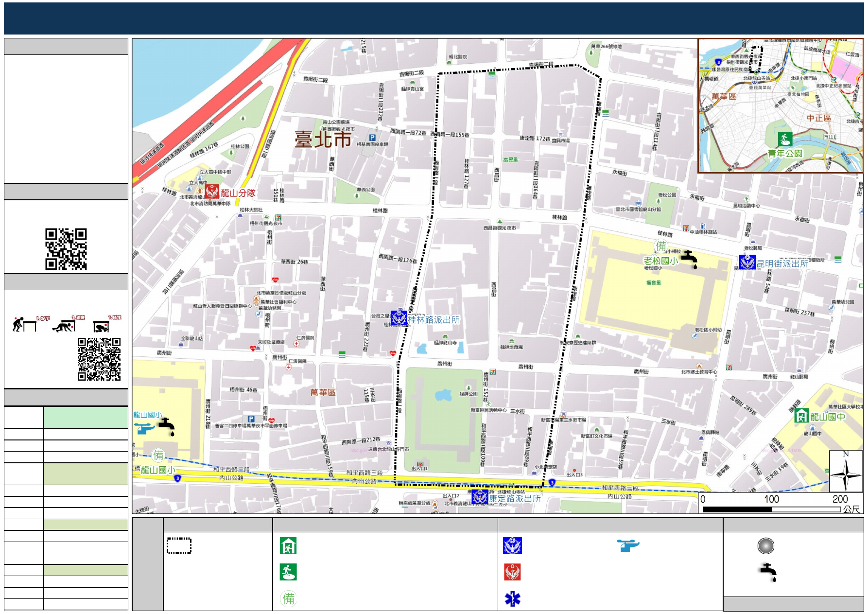Click the helicopter icon at 龍山國小
Viewport: 868px width, 614px height.
tap(144, 428)
